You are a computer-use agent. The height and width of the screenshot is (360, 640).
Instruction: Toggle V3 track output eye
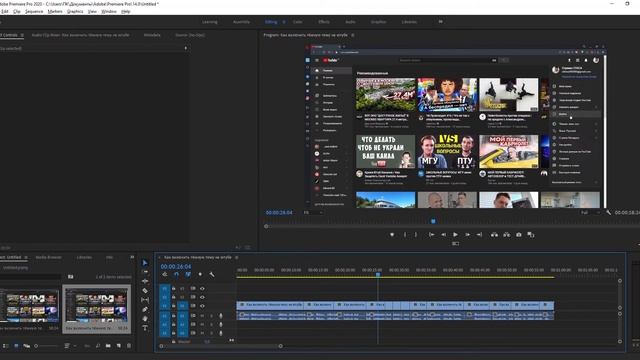click(202, 289)
